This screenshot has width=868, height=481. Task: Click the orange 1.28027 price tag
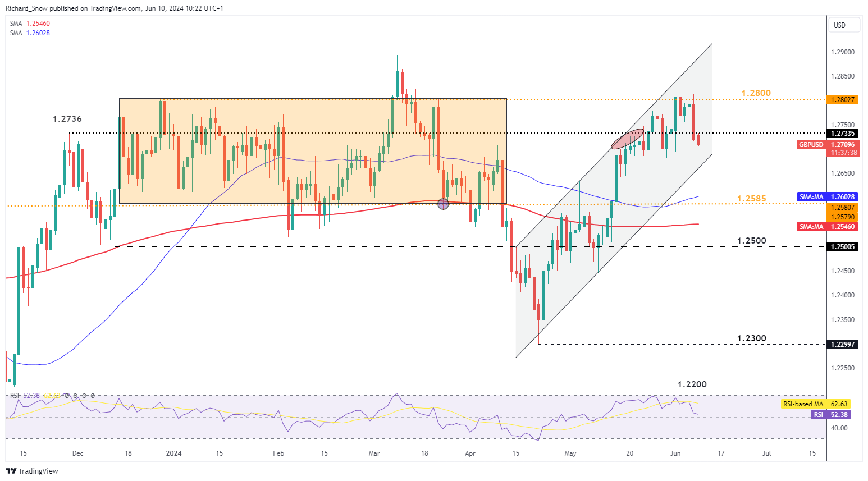843,100
